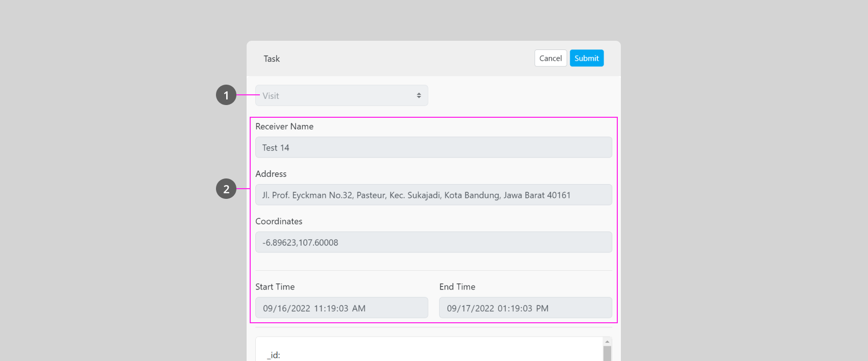868x361 pixels.
Task: Click the number 1 annotation marker
Action: (x=226, y=95)
